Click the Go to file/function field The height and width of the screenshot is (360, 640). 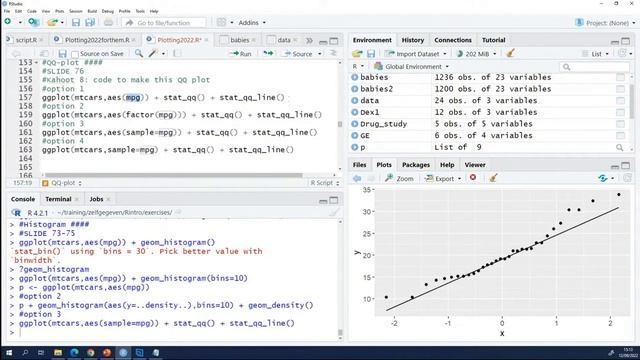163,23
